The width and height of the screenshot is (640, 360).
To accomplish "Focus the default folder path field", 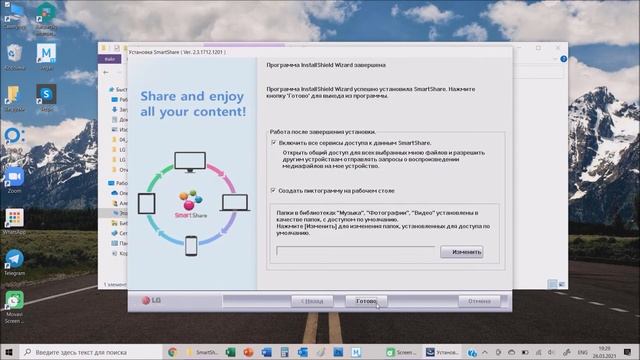I will pos(356,251).
